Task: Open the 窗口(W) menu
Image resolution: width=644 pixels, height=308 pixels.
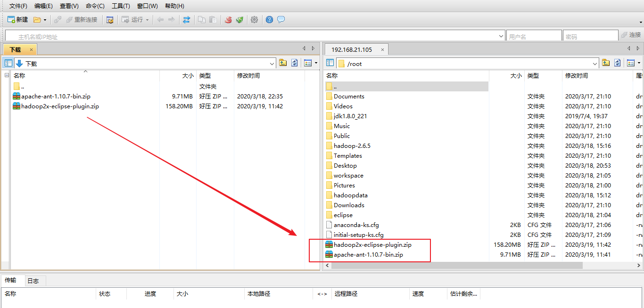Action: tap(148, 6)
